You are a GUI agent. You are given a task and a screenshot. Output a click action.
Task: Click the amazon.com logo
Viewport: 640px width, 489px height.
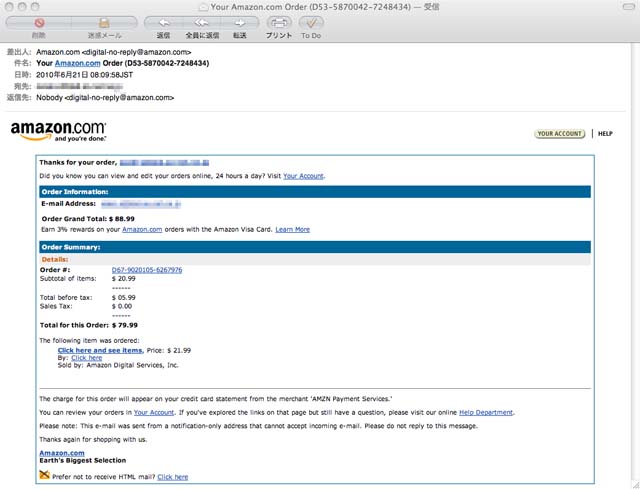tap(58, 131)
